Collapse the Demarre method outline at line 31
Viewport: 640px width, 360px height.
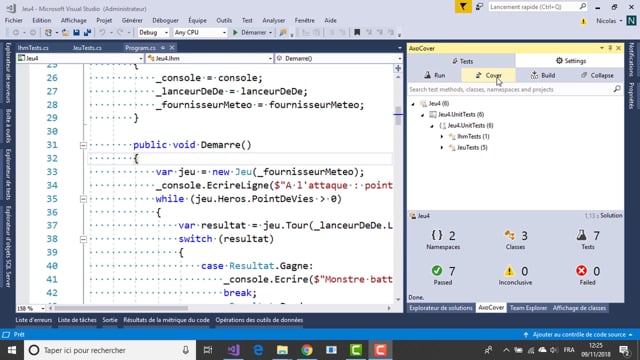[x=83, y=145]
